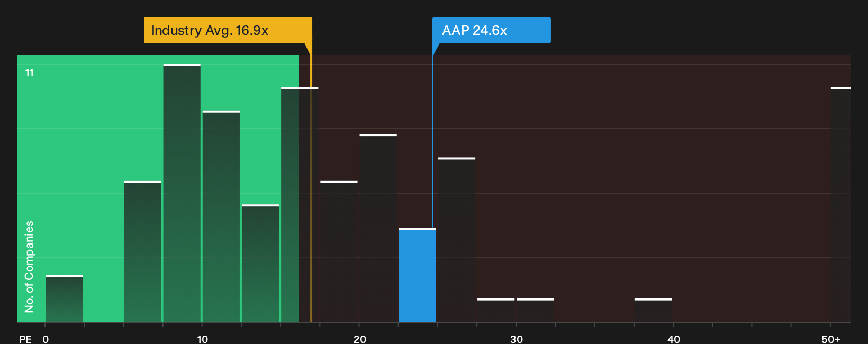This screenshot has height=344, width=868.
Task: Click the Industry Avg. 16.9x label
Action: (228, 30)
